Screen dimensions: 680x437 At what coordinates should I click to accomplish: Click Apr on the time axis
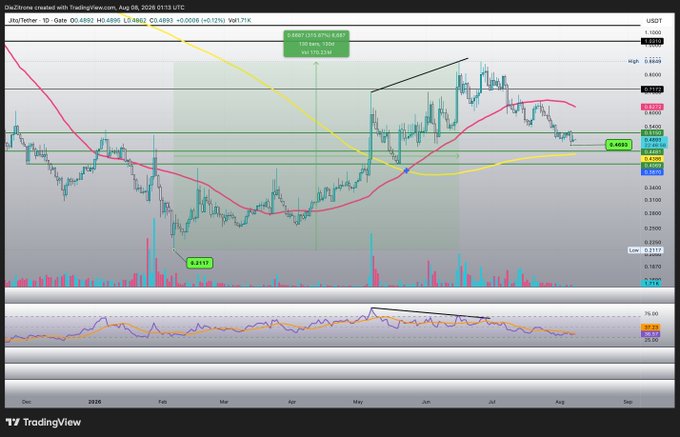click(292, 402)
